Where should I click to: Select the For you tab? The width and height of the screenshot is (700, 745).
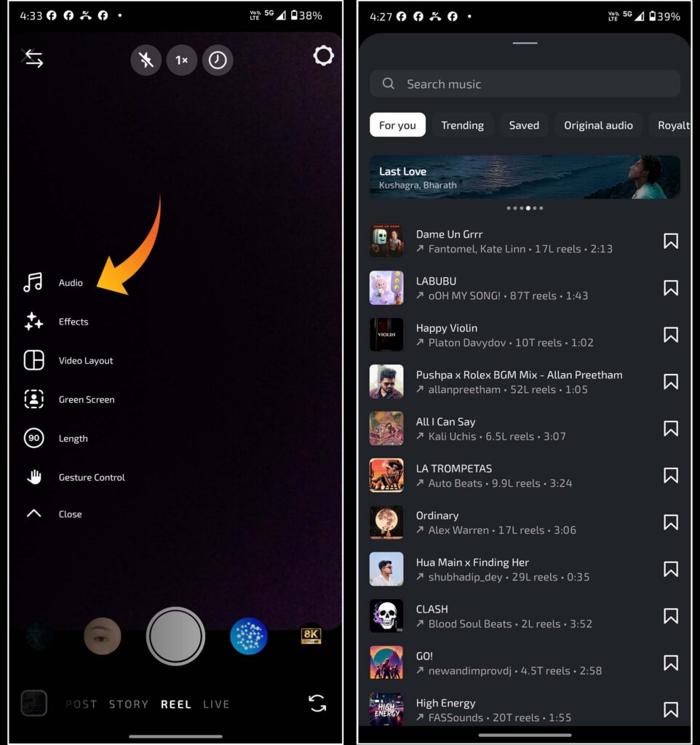point(397,125)
